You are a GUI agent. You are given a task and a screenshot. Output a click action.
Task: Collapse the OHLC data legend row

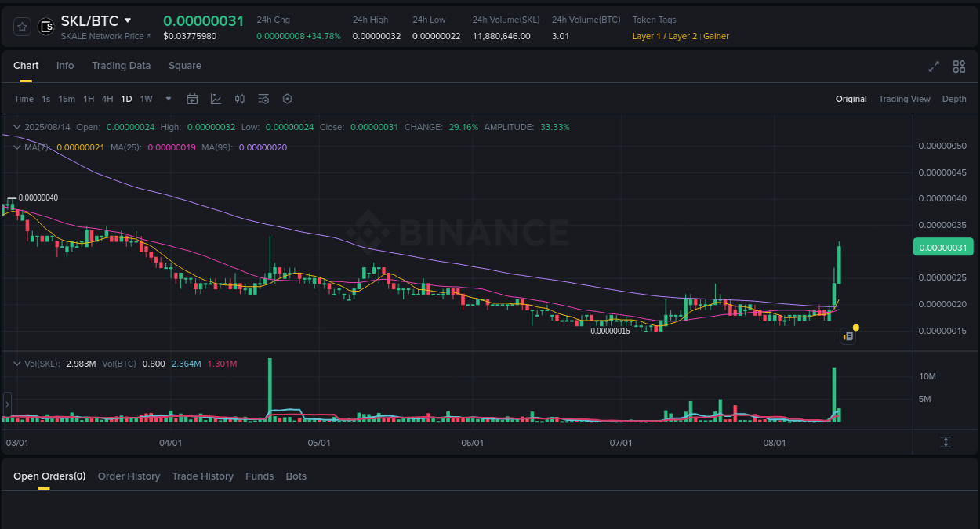(x=17, y=126)
